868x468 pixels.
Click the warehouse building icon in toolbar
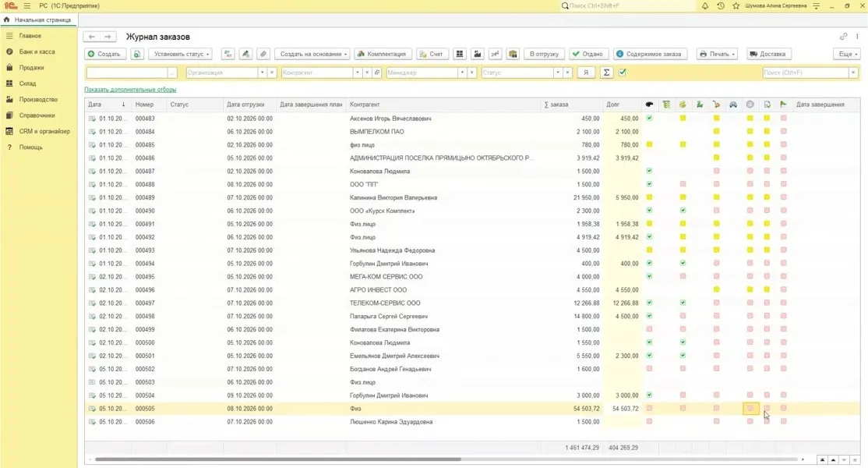point(513,54)
